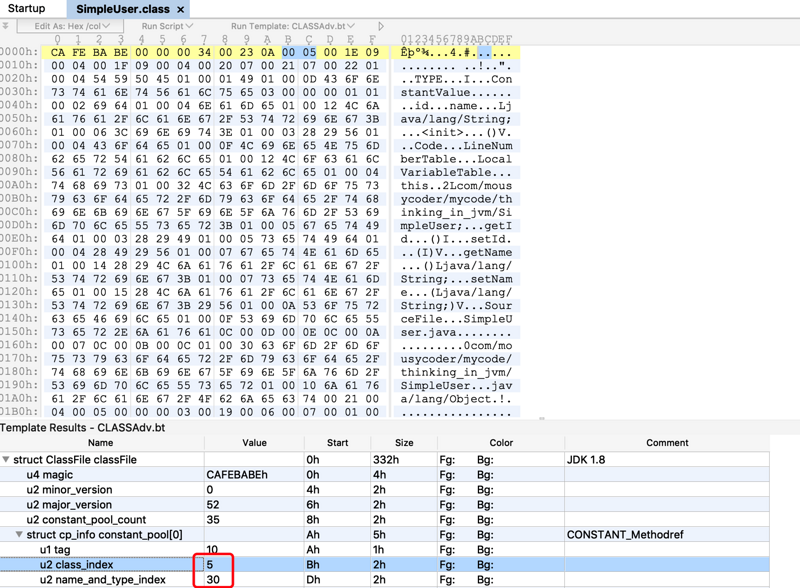Click the ASCII text 'stantValue' in hex view

[x=435, y=92]
